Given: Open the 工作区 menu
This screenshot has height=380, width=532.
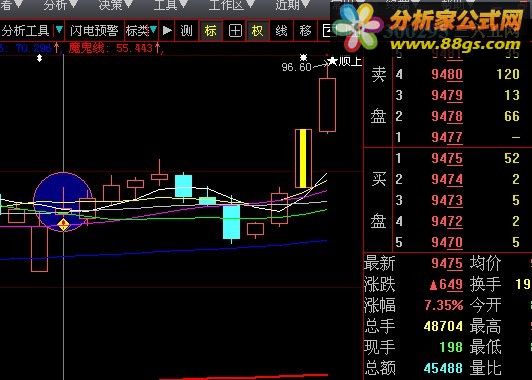Looking at the screenshot, I should tap(231, 5).
